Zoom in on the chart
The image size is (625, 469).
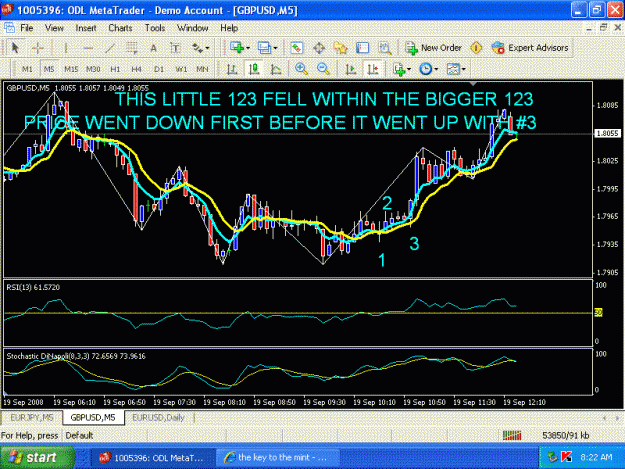(301, 69)
